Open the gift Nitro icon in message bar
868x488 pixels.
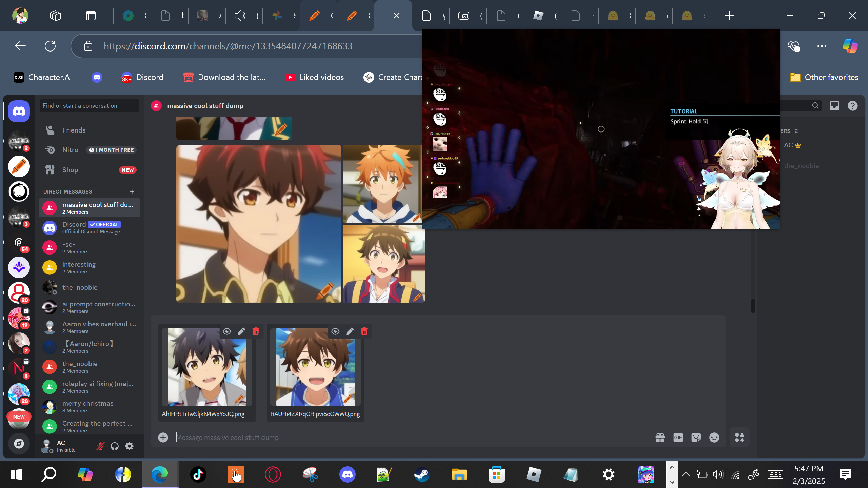click(660, 438)
